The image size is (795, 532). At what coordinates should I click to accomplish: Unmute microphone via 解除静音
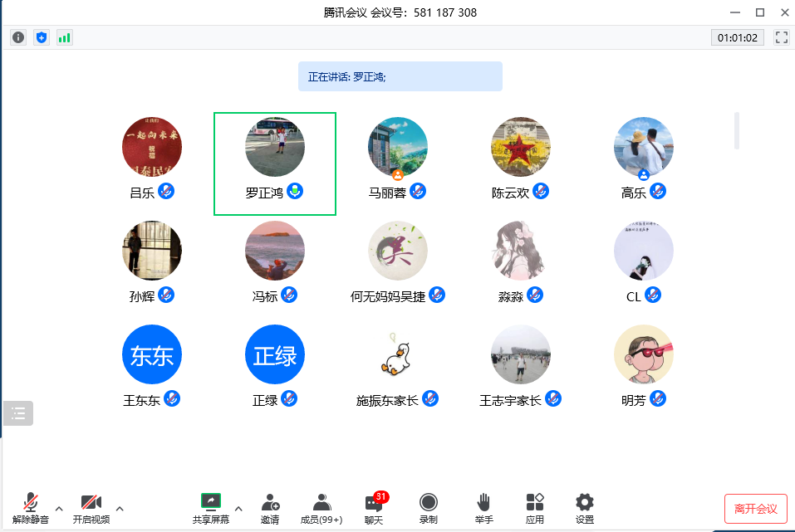click(x=31, y=508)
